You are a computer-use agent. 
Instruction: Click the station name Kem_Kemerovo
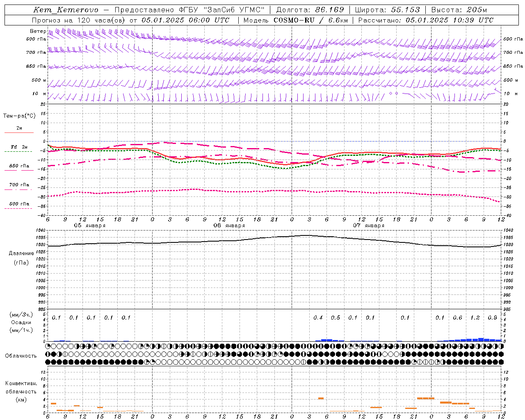(x=66, y=10)
